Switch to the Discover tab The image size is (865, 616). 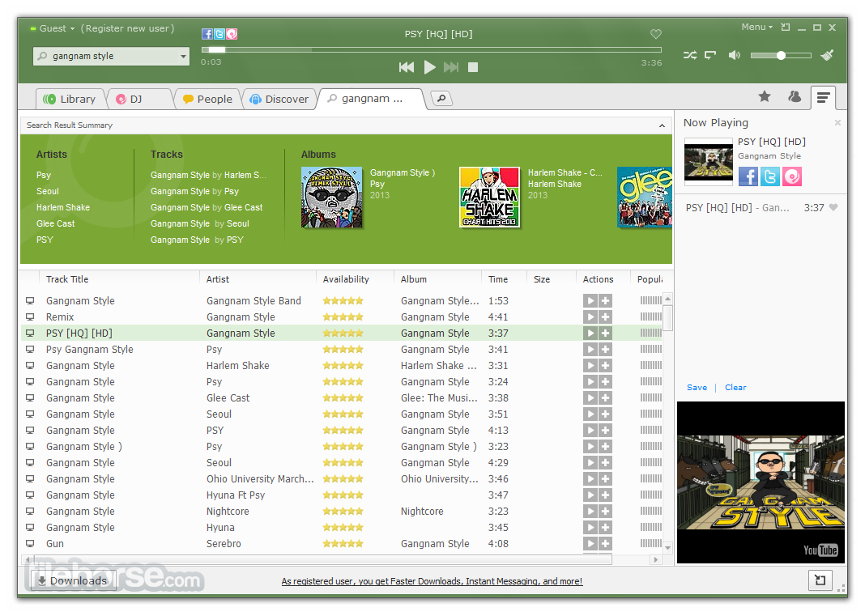tap(279, 99)
